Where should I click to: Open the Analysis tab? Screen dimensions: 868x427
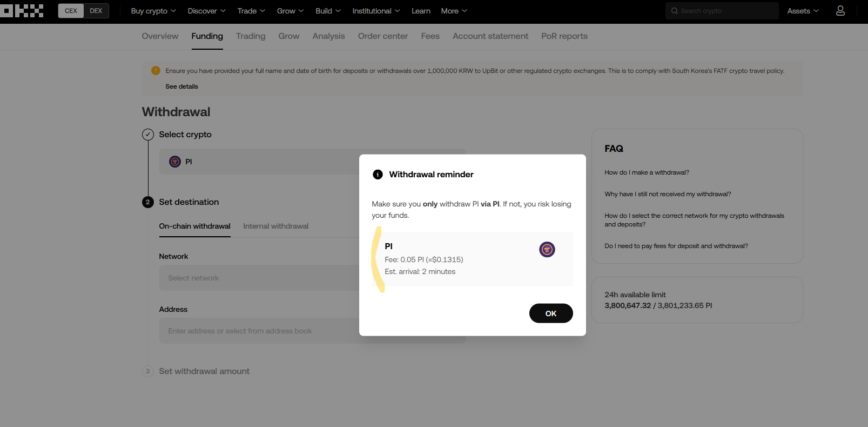coord(328,36)
